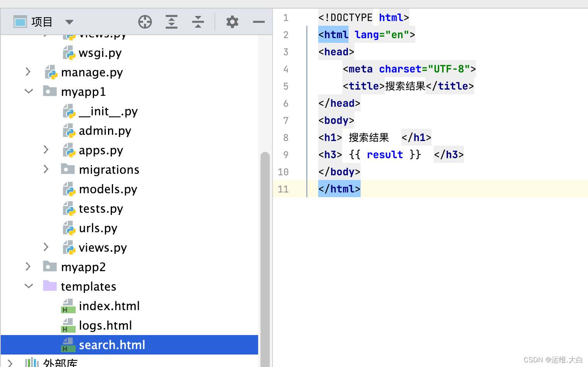Click the h1 搜索结果 line
Image resolution: width=588 pixels, height=367 pixels.
tap(375, 138)
